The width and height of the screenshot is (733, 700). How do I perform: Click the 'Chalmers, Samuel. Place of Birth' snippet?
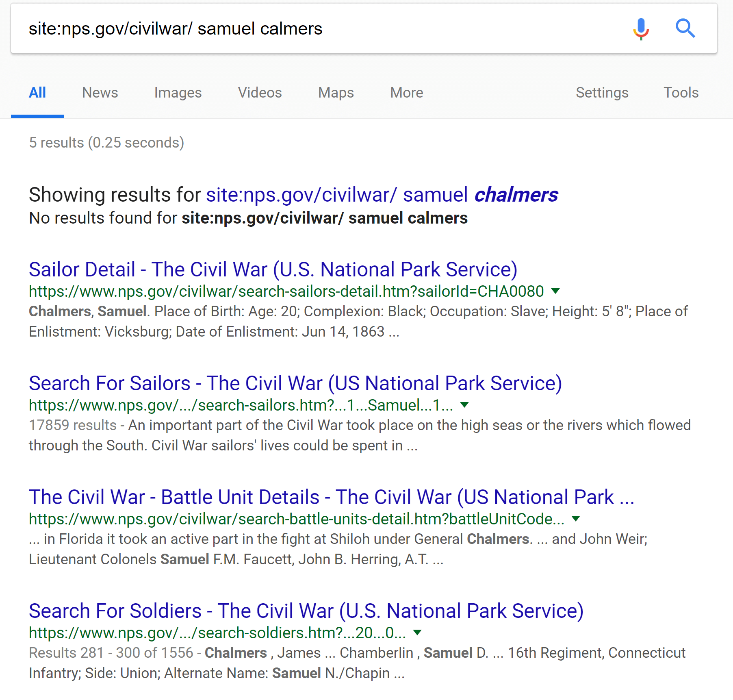358,322
